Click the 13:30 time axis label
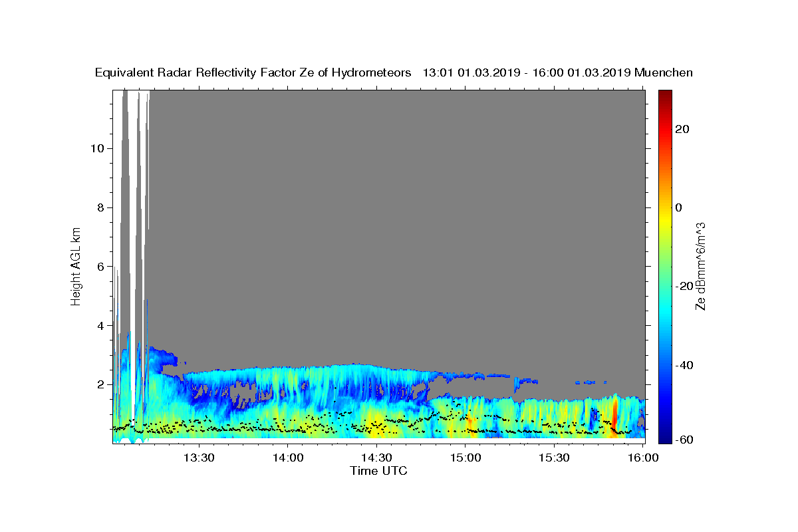The height and width of the screenshot is (532, 798). [x=199, y=458]
